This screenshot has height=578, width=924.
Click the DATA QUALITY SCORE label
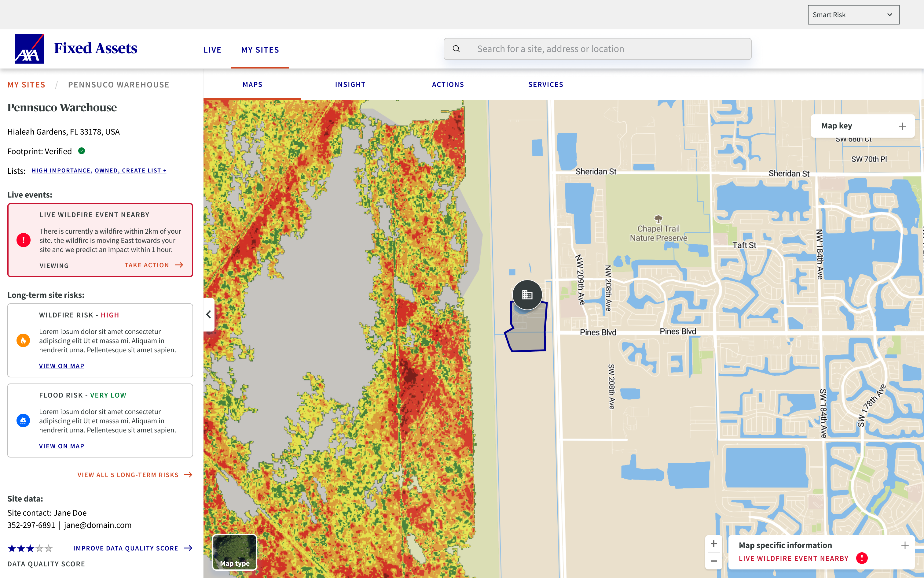pos(46,564)
